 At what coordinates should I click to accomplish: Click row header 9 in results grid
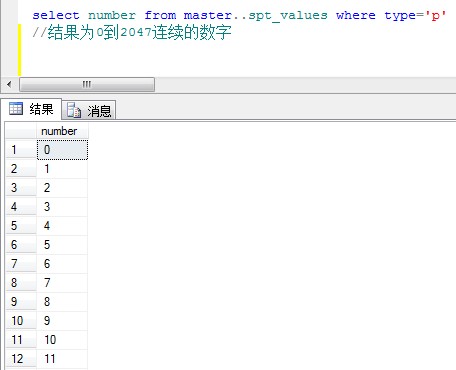(x=21, y=302)
